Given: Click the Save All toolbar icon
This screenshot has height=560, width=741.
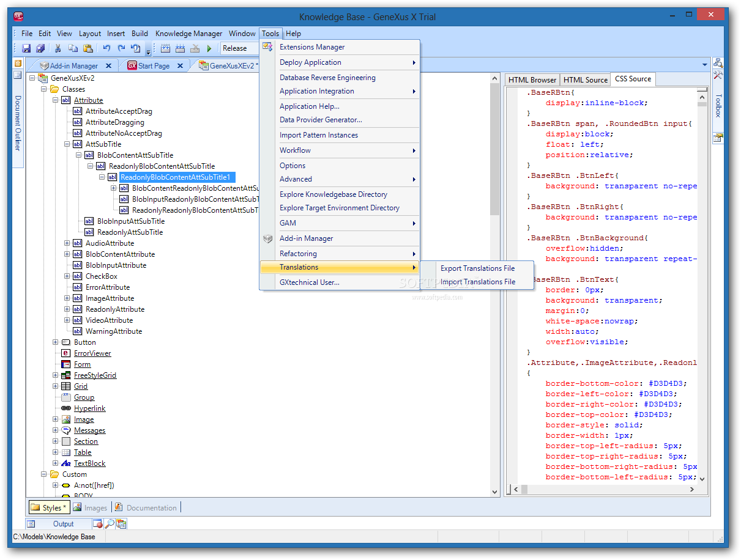Looking at the screenshot, I should coord(40,48).
